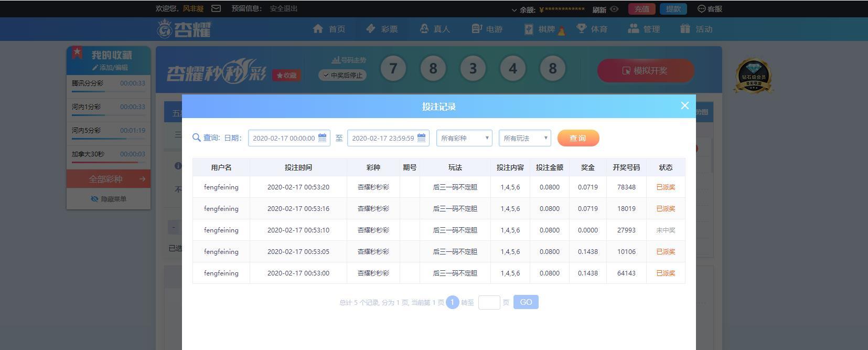
Task: Click draw number 18019 cell
Action: [x=626, y=208]
